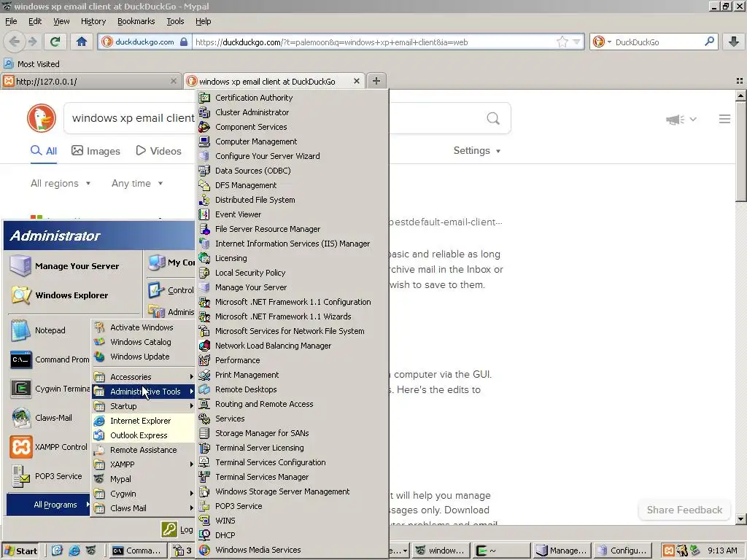
Task: Open the All regions dropdown
Action: 61,183
